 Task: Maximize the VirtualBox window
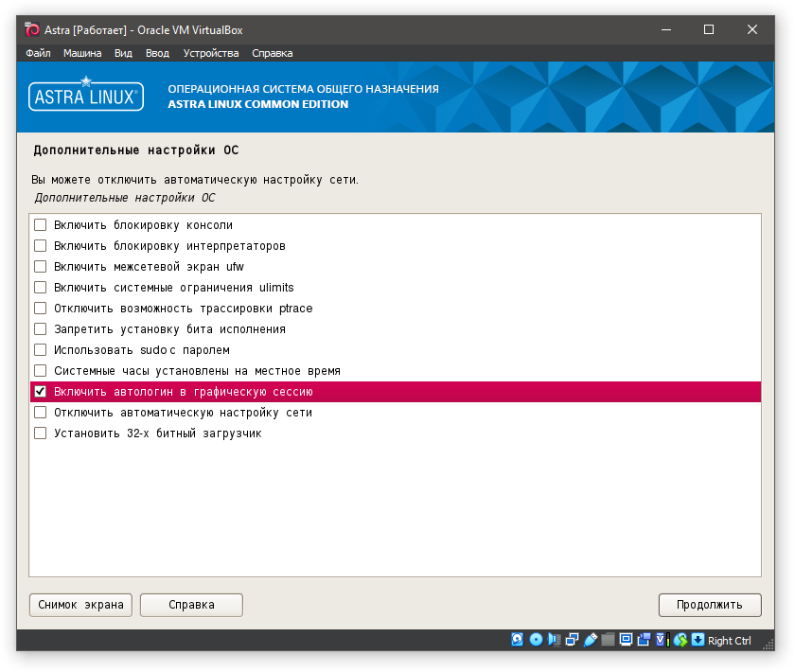[x=709, y=30]
